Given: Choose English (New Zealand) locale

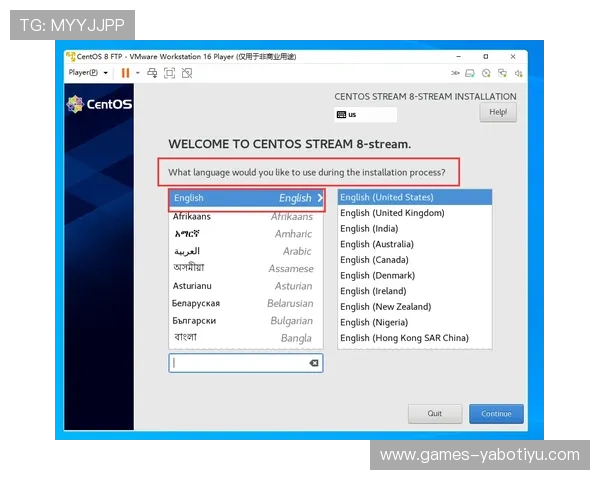Looking at the screenshot, I should click(x=415, y=307).
